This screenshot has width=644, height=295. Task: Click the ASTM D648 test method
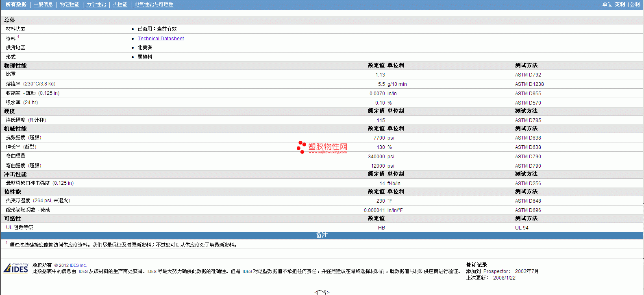coord(528,201)
